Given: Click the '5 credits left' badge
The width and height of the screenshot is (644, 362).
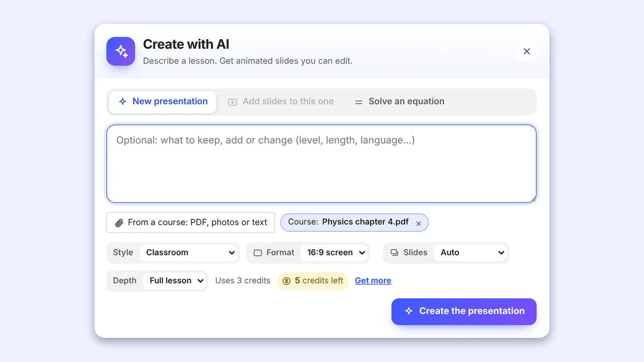Looking at the screenshot, I should pyautogui.click(x=313, y=281).
